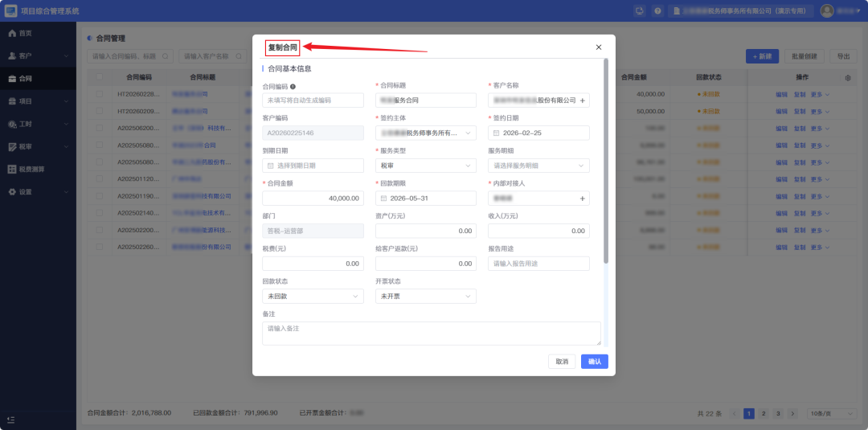Collapse the sidebar with the bottom-left icon
The image size is (868, 430).
pos(11,420)
